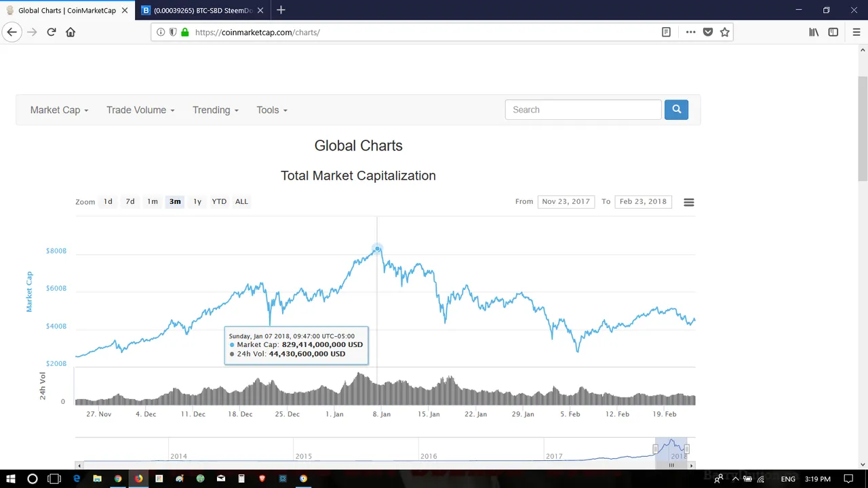This screenshot has width=868, height=488.
Task: Close the BTC-SBD SteemDollars tab
Action: 262,11
